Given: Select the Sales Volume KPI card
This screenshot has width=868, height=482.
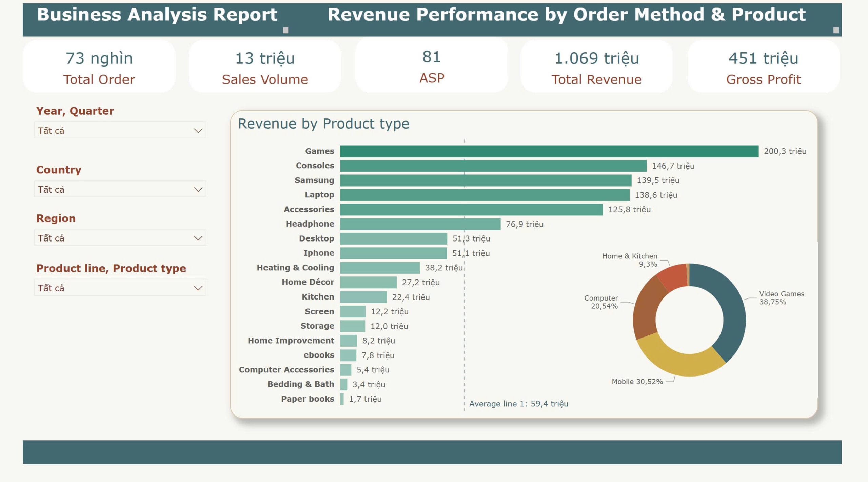Looking at the screenshot, I should pos(265,66).
